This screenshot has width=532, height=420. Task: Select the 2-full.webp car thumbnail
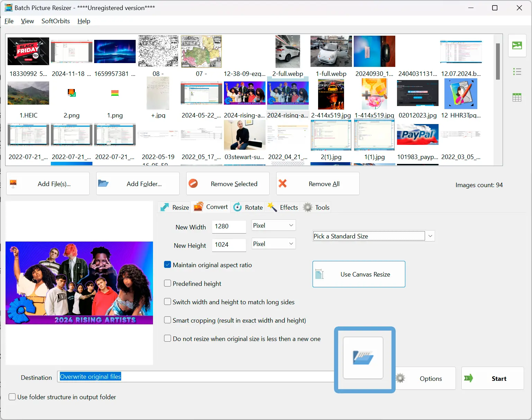[x=288, y=51]
